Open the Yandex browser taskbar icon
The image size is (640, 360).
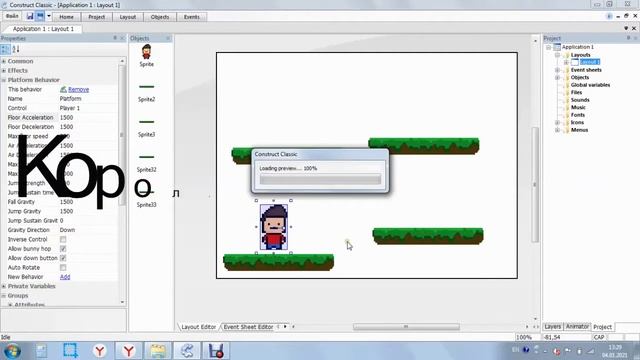(100, 351)
